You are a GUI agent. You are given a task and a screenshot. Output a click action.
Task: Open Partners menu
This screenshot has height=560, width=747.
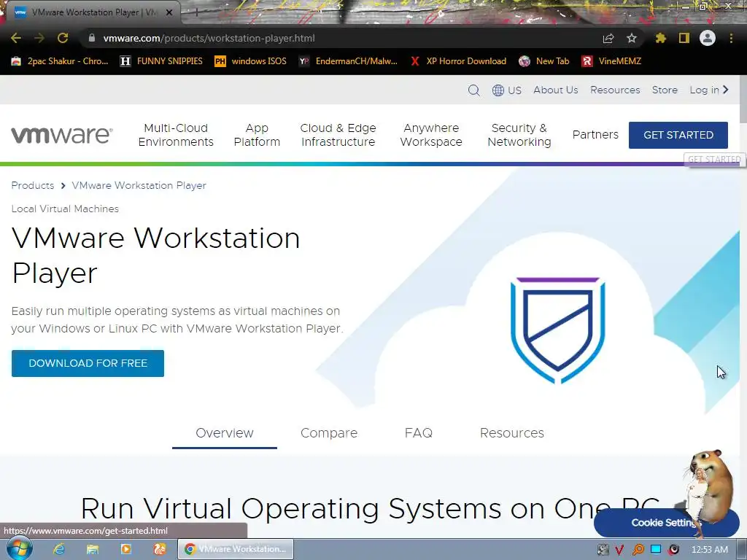click(595, 135)
